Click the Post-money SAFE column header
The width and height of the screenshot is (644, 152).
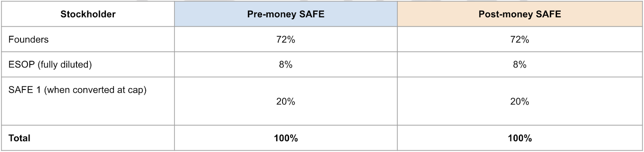click(520, 14)
